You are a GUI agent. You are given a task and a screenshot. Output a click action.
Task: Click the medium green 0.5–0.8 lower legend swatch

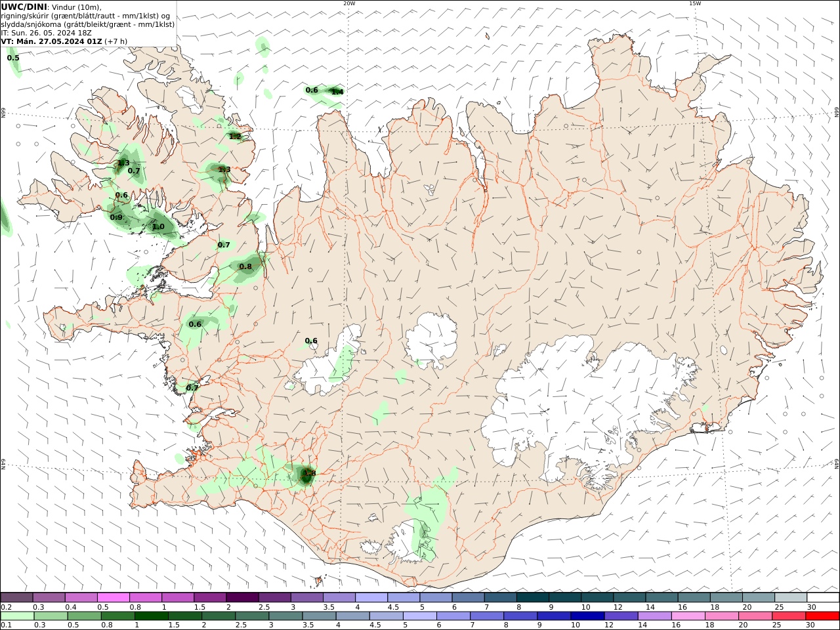pos(84,616)
